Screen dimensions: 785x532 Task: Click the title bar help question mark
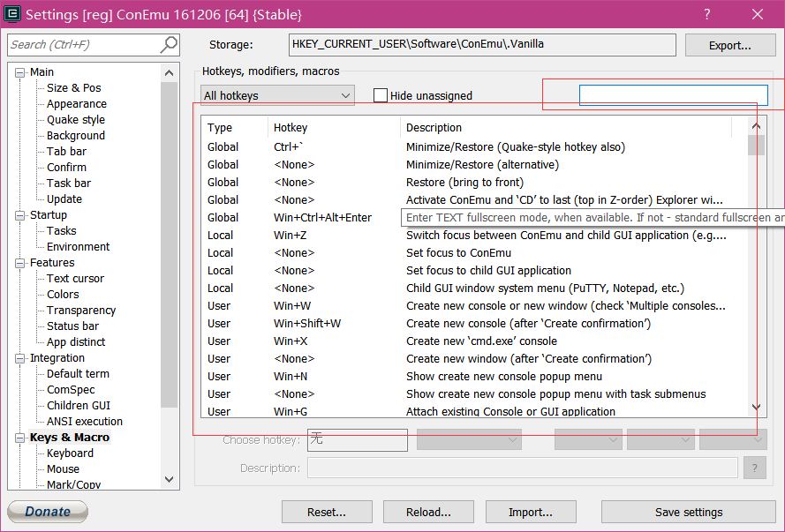pos(706,14)
